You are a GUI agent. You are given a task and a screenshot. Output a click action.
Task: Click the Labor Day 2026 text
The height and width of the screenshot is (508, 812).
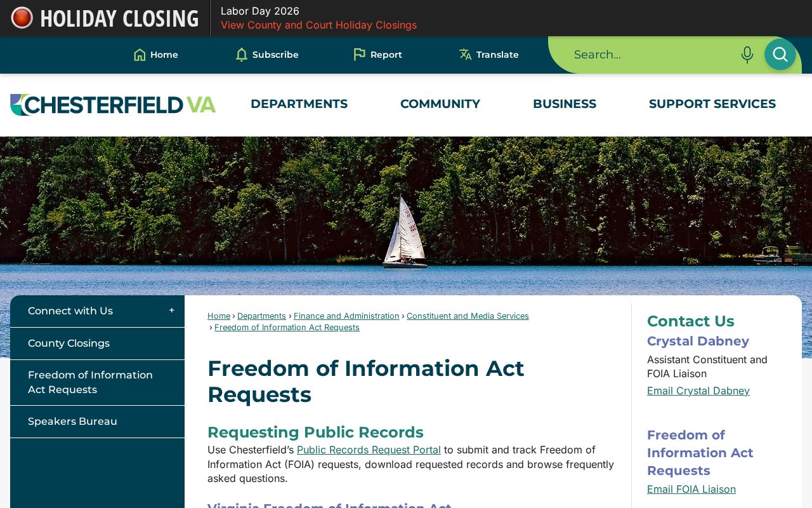[260, 11]
